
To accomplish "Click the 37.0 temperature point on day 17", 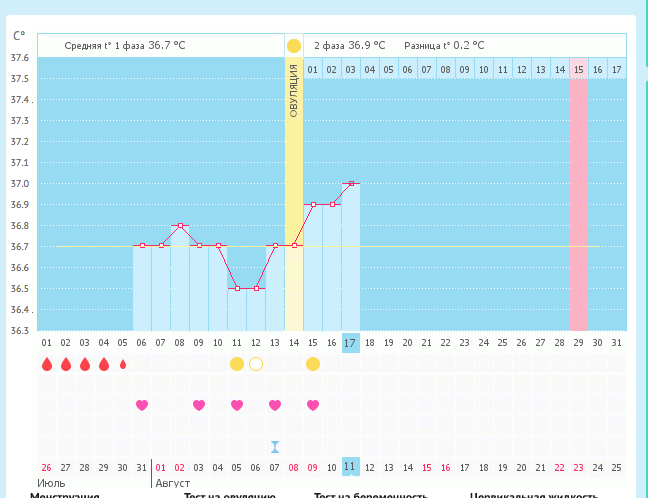I will (351, 184).
